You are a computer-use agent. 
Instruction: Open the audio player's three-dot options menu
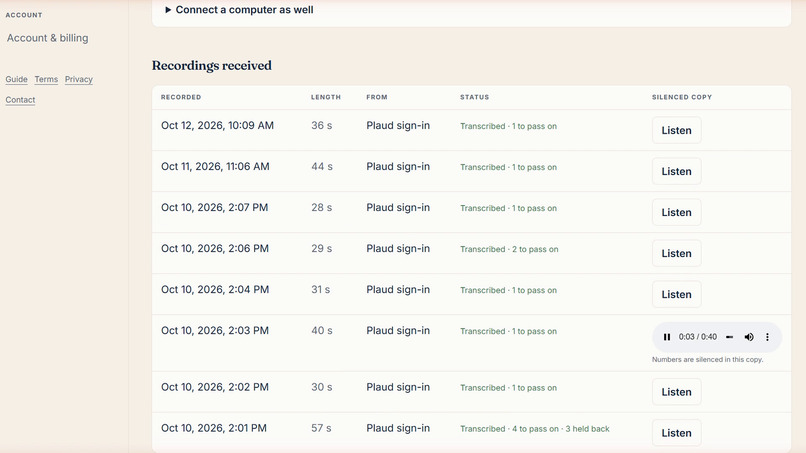click(x=767, y=337)
